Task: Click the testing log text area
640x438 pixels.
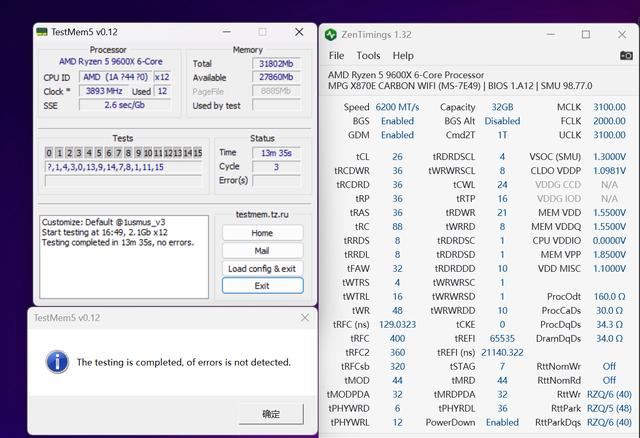Action: point(124,257)
